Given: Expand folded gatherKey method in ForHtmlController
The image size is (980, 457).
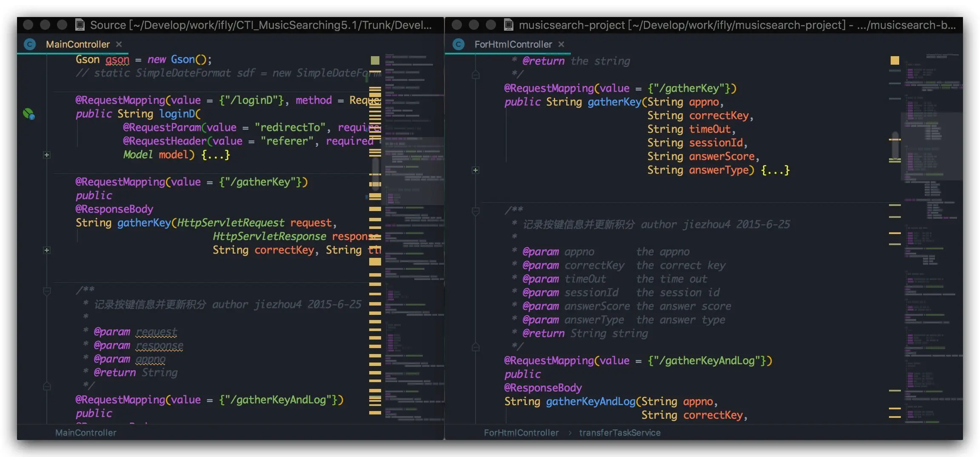Looking at the screenshot, I should (476, 170).
